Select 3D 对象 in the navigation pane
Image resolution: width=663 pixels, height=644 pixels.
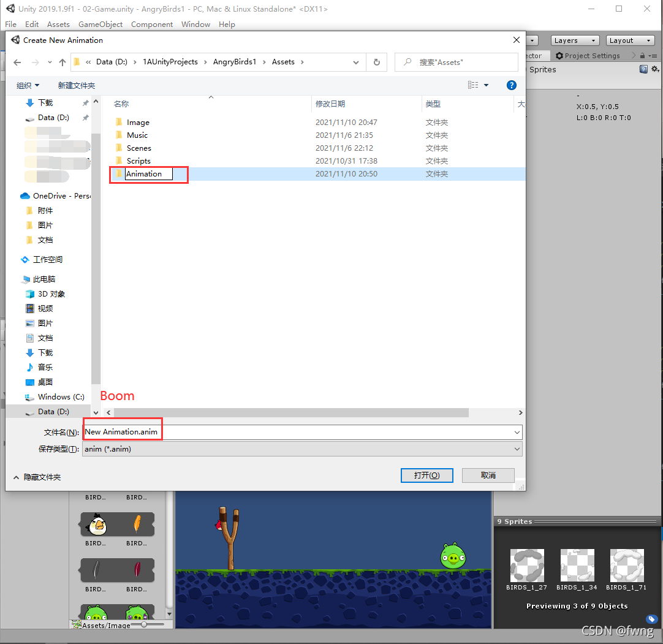point(45,294)
